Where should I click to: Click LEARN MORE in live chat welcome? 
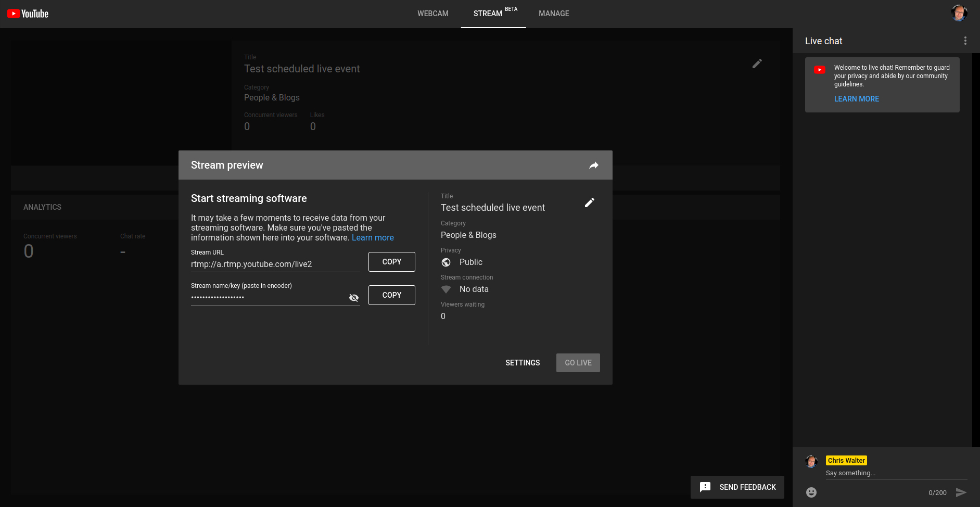click(x=856, y=99)
